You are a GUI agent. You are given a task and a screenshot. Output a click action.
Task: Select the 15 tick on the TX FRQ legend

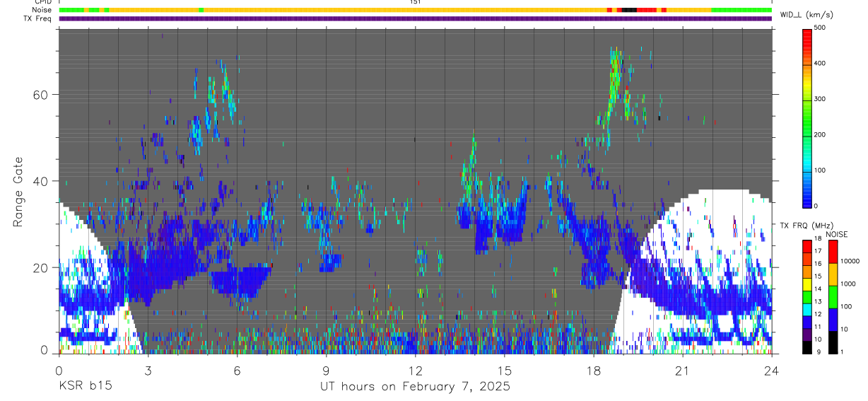(x=817, y=276)
